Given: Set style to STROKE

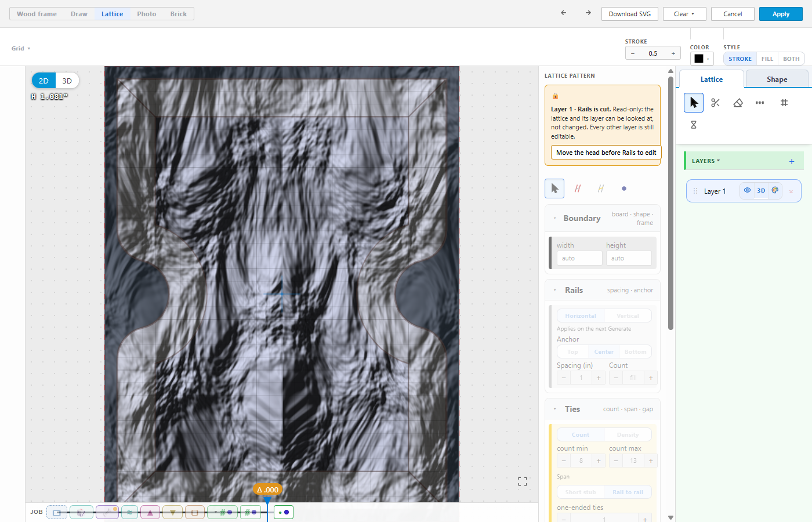Looking at the screenshot, I should [x=740, y=59].
